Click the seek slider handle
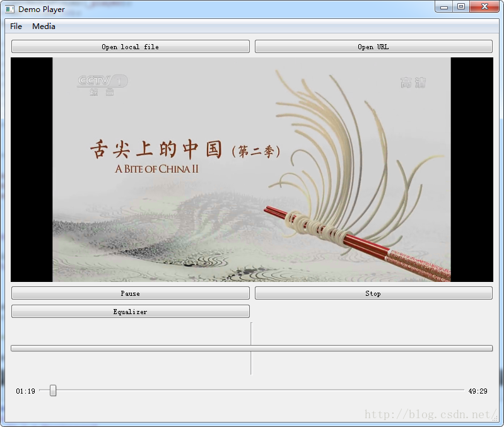This screenshot has height=427, width=504. (53, 390)
